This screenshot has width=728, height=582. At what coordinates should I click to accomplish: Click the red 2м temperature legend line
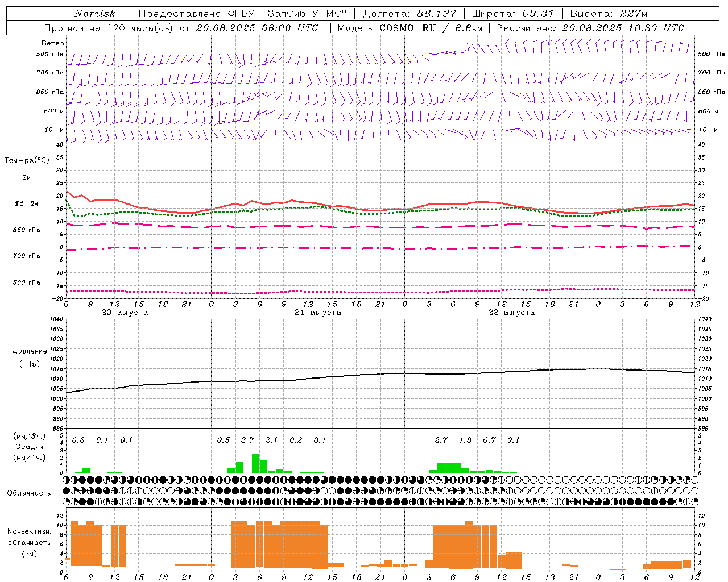point(26,184)
